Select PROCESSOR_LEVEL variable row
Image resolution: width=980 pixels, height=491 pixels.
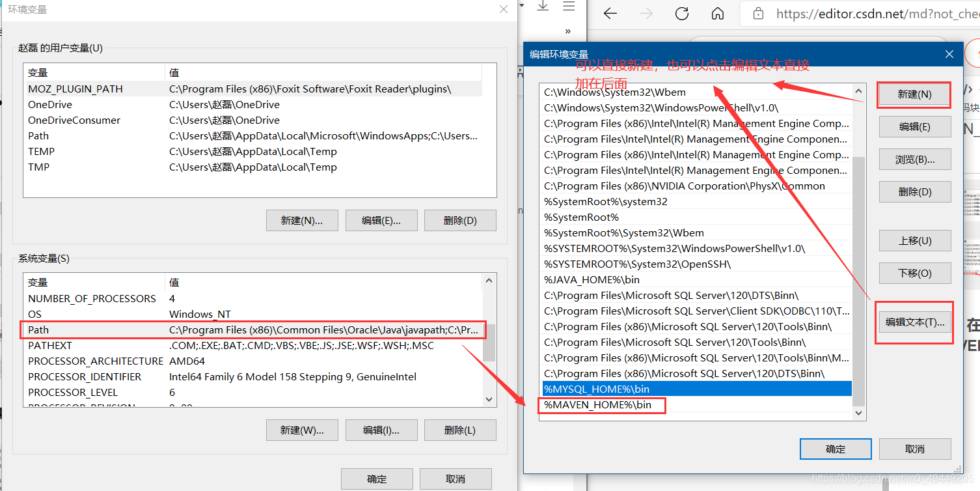254,393
